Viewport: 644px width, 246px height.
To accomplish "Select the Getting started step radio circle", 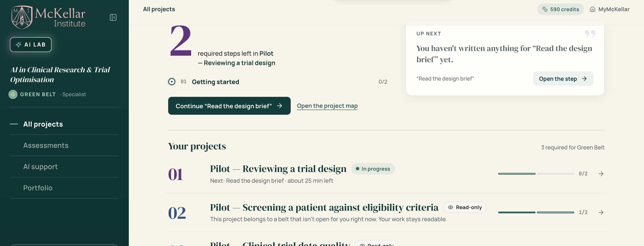I will (x=172, y=81).
